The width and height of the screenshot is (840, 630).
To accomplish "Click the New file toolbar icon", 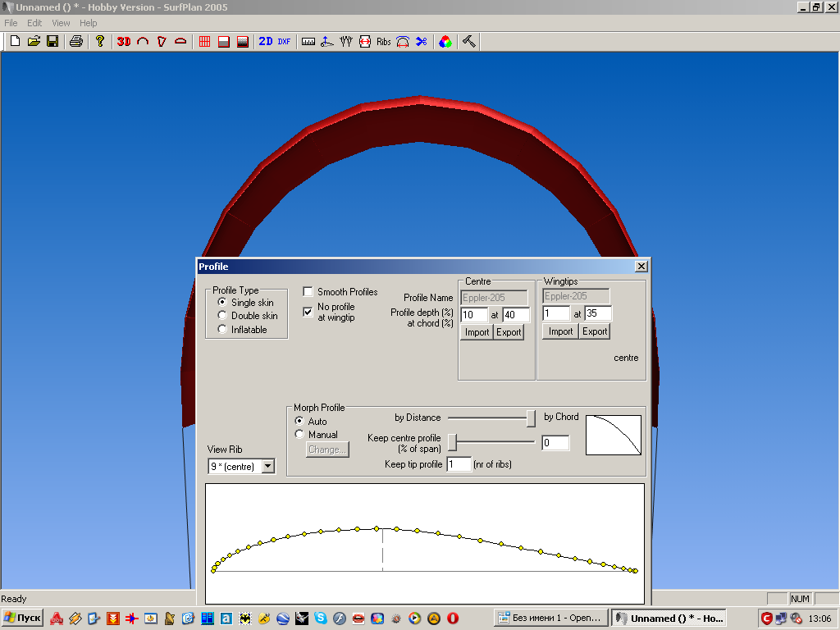I will 15,41.
